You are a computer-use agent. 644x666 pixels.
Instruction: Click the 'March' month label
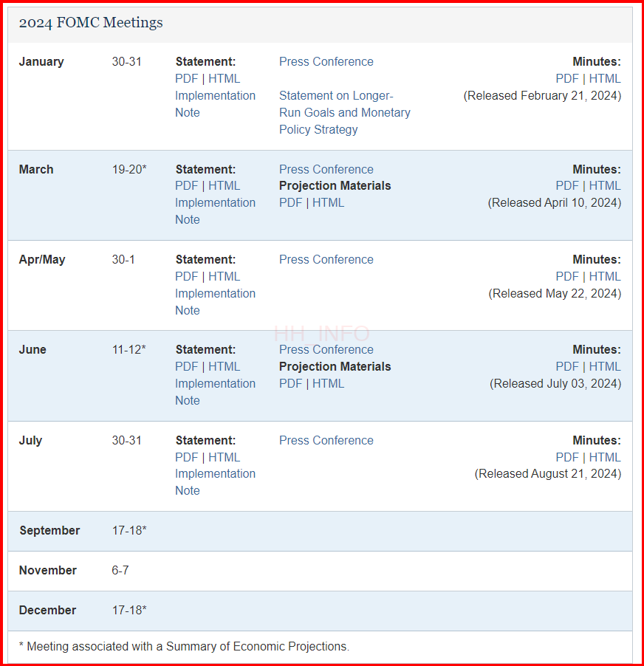[36, 170]
